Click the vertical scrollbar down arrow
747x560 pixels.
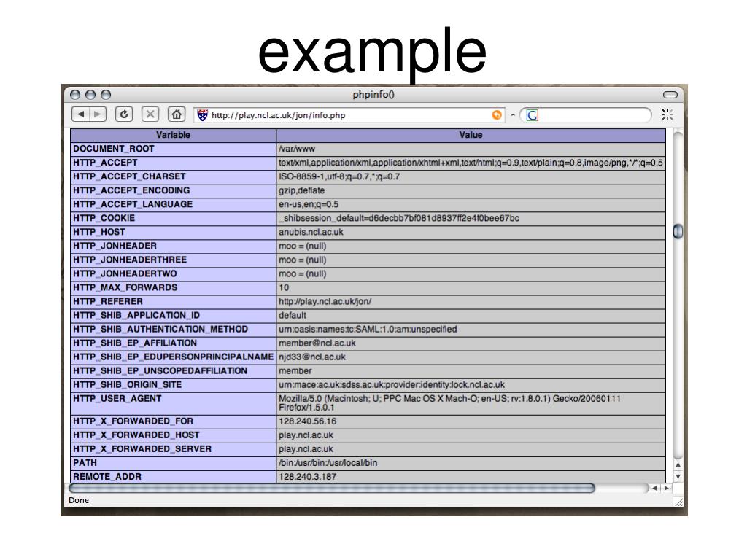tap(678, 476)
